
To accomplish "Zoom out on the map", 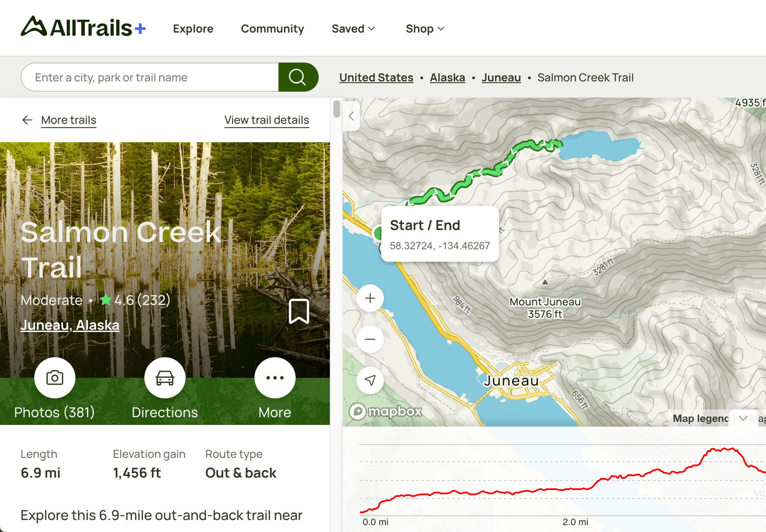I will point(370,339).
